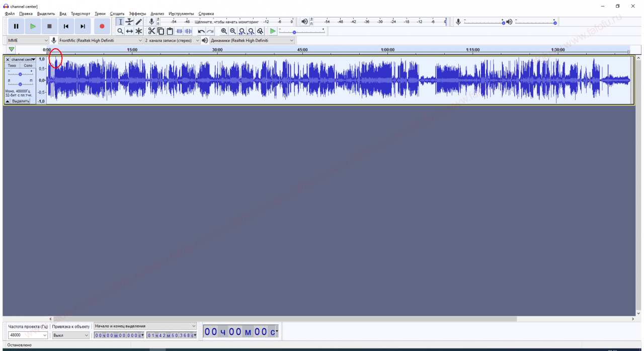Viewport: 644px width, 351px height.
Task: Click the playback meter speaker icon
Action: pos(304,22)
